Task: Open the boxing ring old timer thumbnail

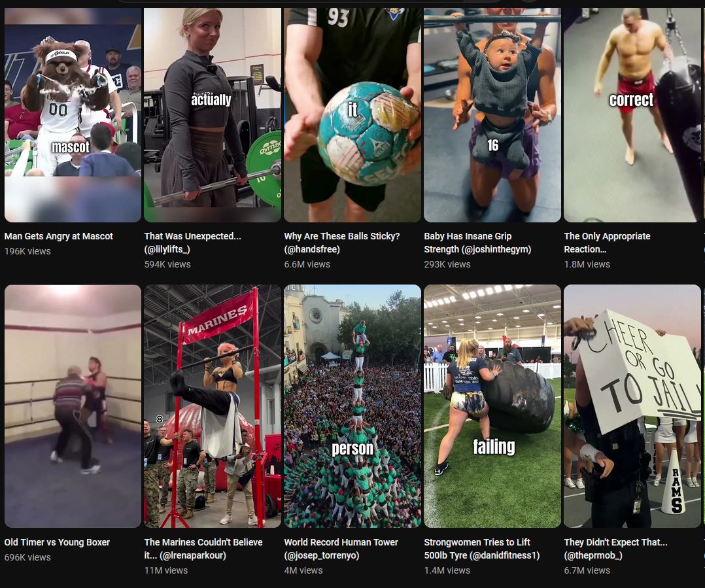Action: 73,406
